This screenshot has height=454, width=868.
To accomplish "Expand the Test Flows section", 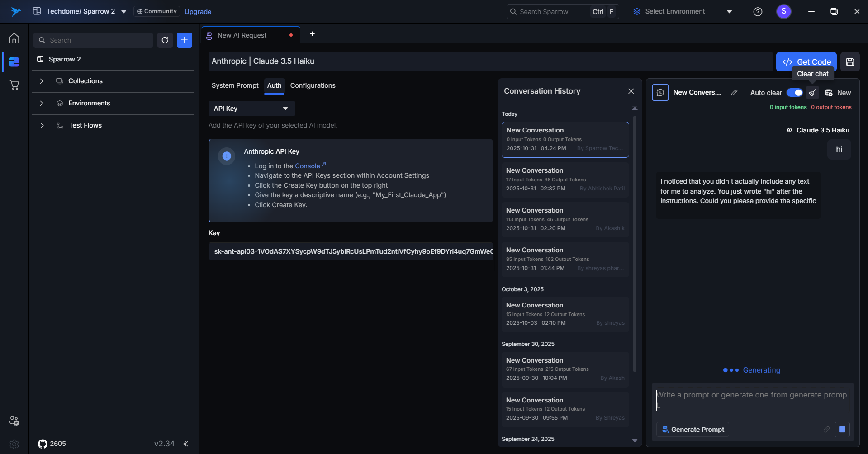I will tap(42, 125).
